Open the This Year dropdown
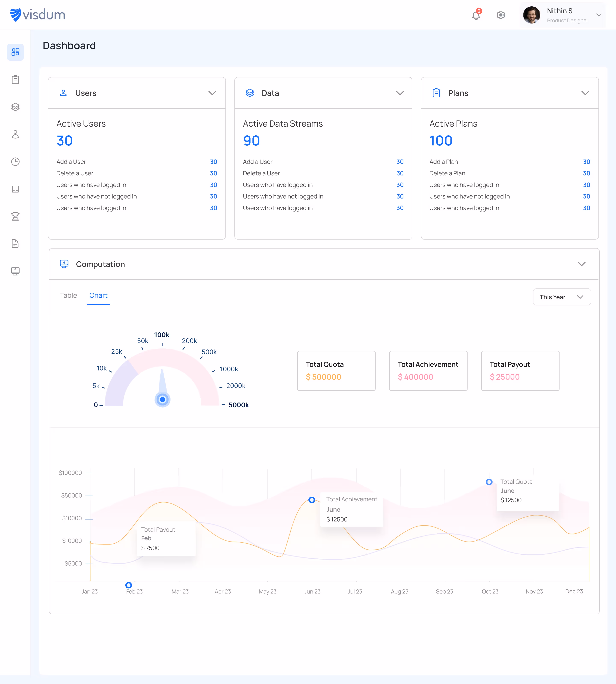This screenshot has width=616, height=684. coord(561,297)
